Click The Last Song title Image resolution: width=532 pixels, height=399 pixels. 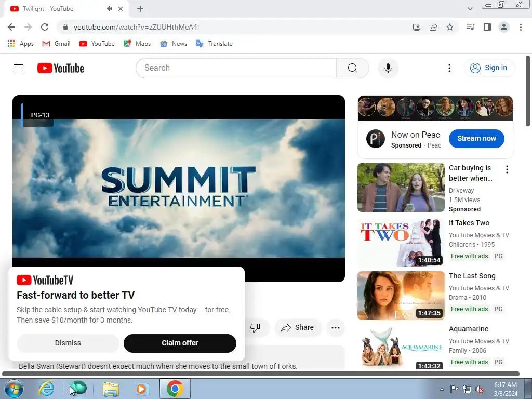pos(472,276)
